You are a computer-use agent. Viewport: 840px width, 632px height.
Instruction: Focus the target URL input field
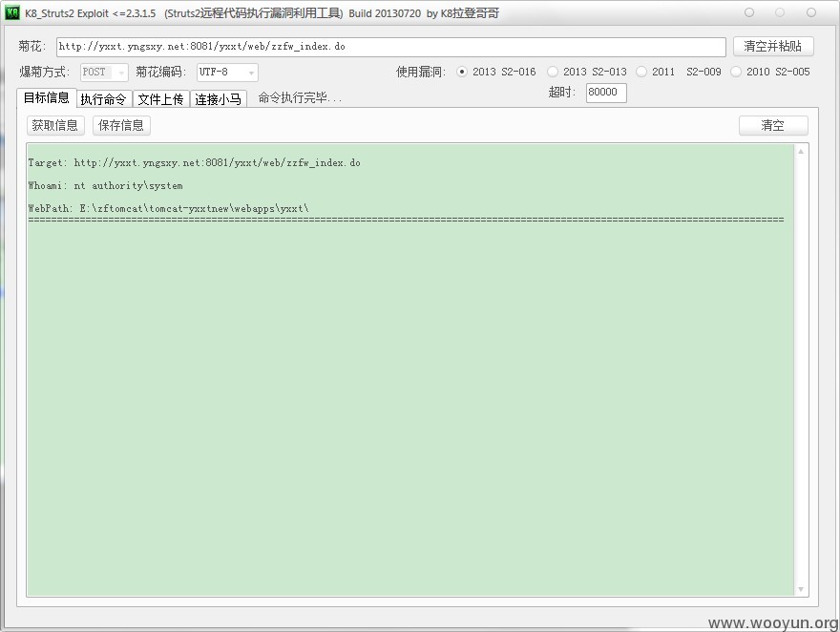pos(391,47)
